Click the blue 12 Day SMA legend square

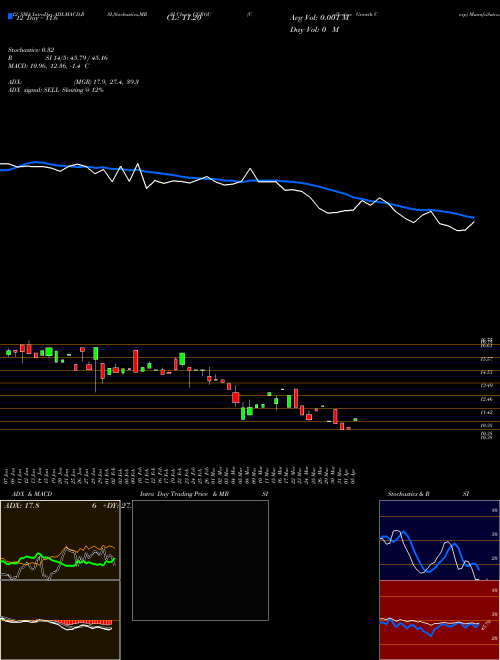tap(11, 17)
